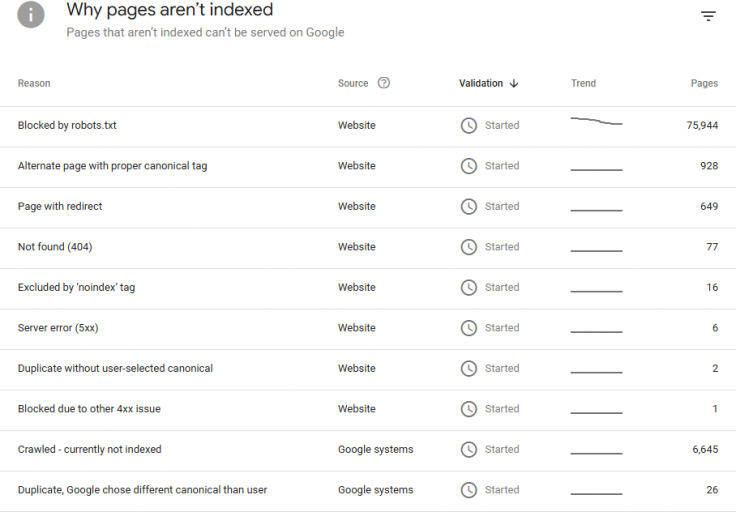Open Alternate page with proper canonical tag
The height and width of the screenshot is (512, 736).
click(112, 166)
